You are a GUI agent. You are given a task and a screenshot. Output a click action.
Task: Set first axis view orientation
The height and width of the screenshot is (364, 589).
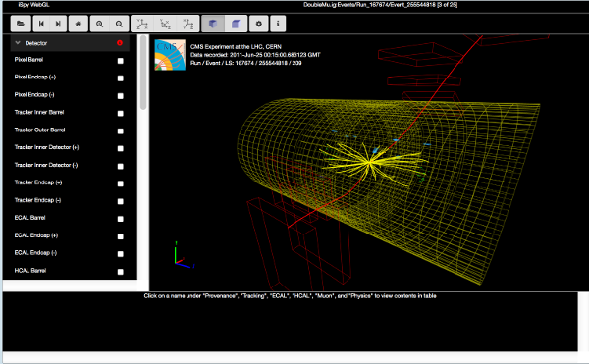(142, 24)
